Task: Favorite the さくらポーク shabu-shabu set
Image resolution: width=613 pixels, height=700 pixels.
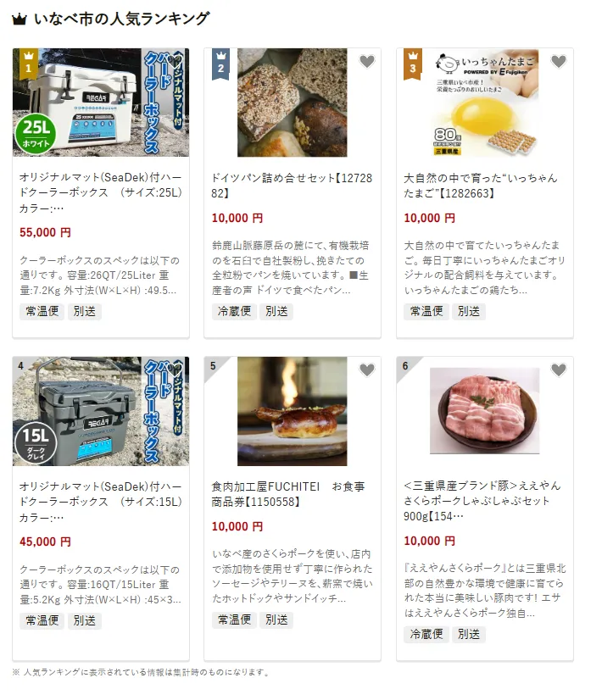Action: coord(559,369)
